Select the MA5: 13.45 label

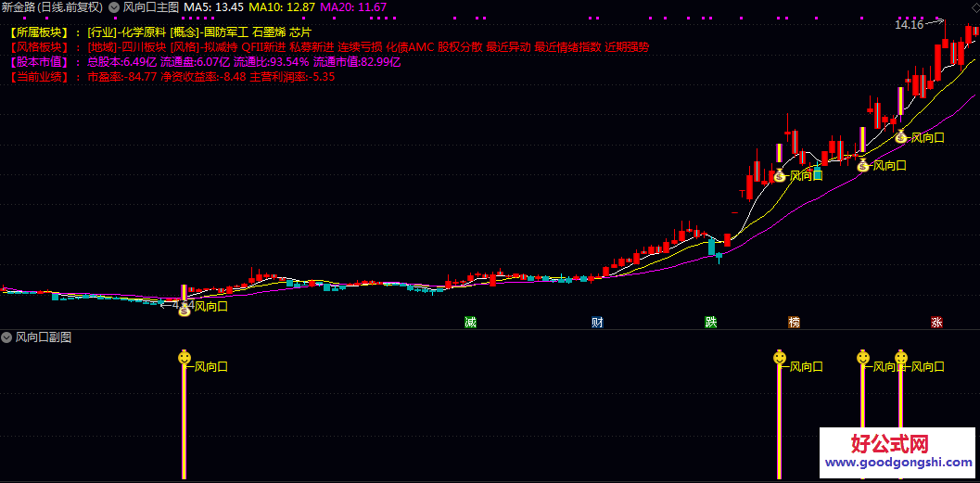(x=213, y=7)
